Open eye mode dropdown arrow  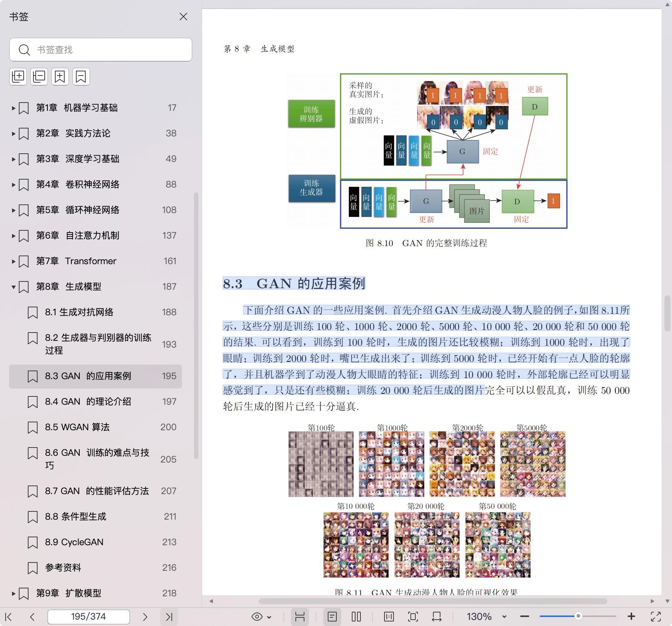(x=269, y=617)
